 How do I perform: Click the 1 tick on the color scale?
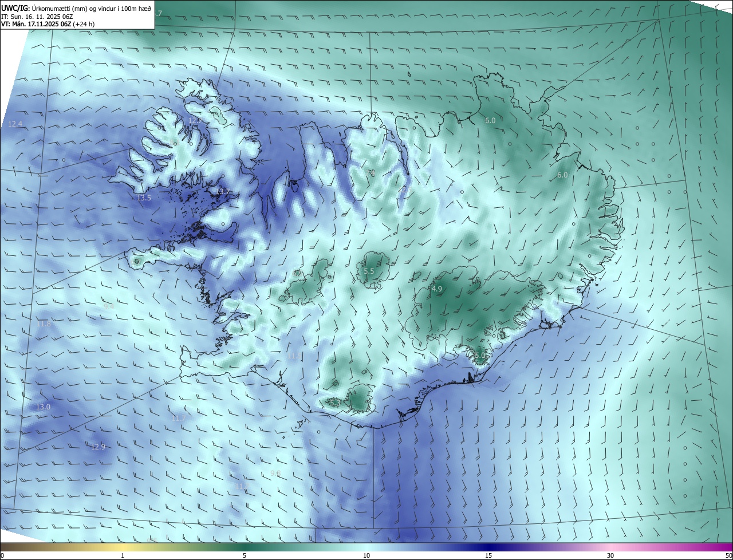click(123, 555)
